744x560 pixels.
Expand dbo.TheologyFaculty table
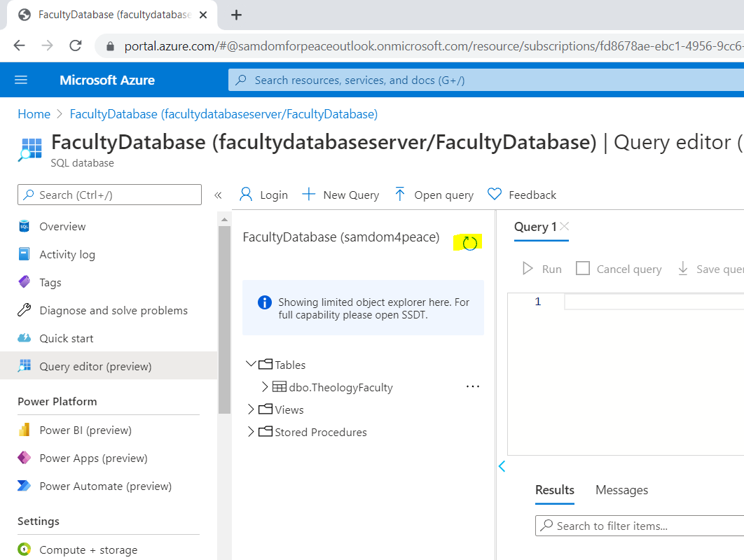265,387
